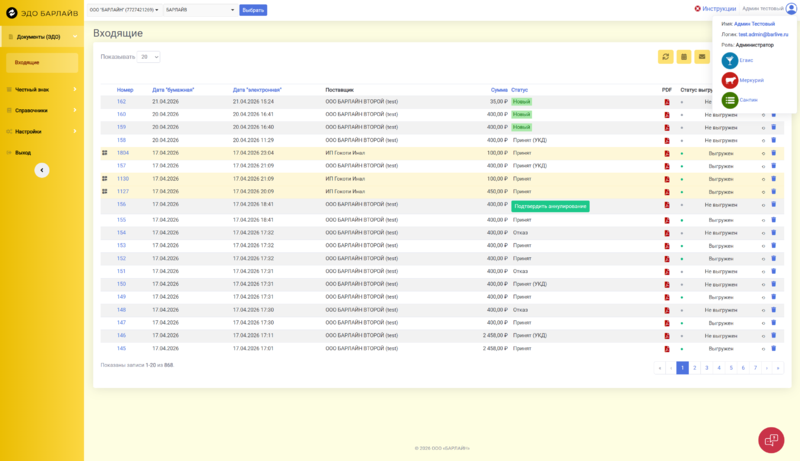The image size is (800, 461).
Task: Open document number 147
Action: click(x=121, y=323)
